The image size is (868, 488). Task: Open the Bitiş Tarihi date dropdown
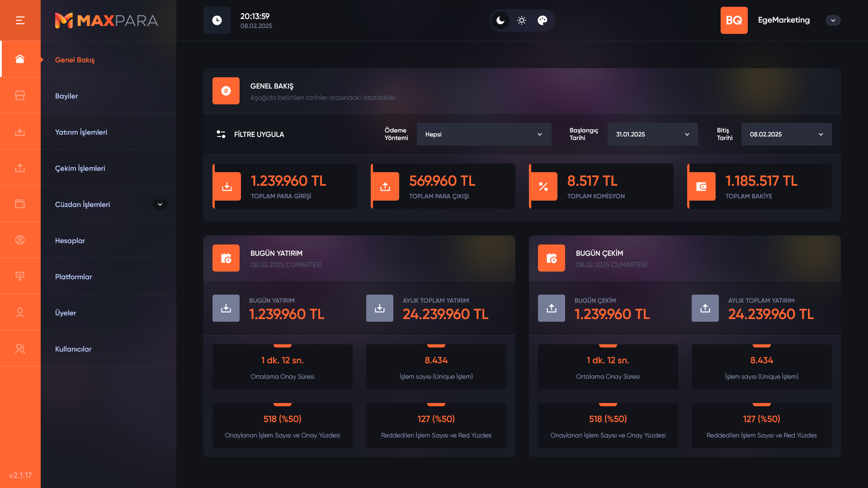786,134
